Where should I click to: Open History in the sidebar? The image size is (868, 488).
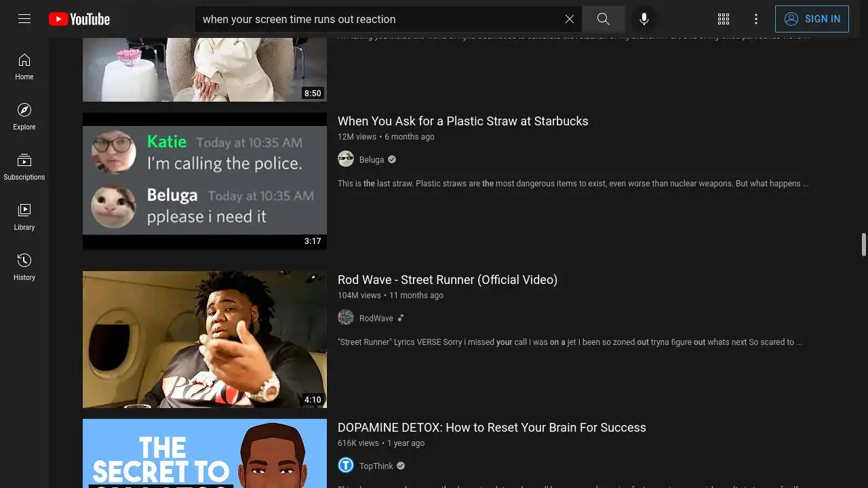(x=24, y=267)
